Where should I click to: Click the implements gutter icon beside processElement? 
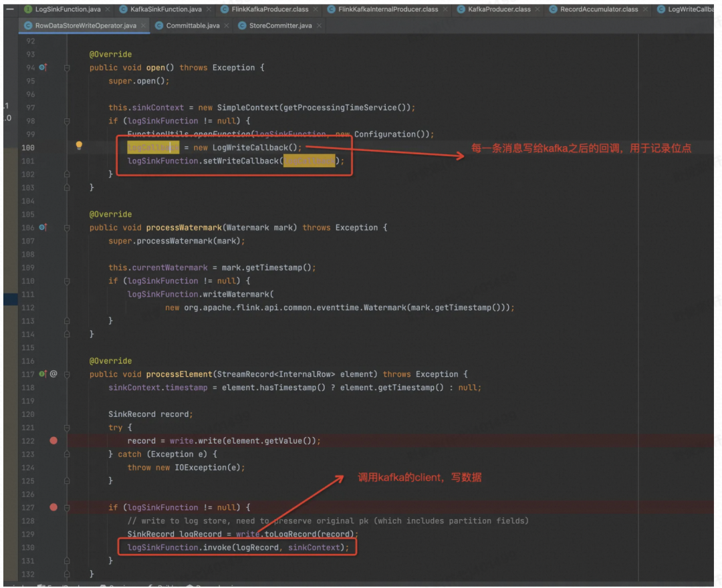tap(43, 374)
